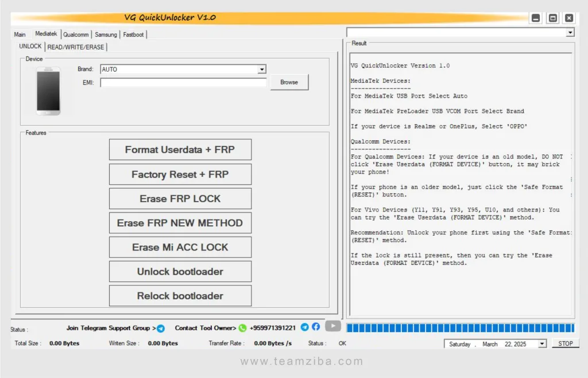Click Erase FRP LOCK button
This screenshot has height=378, width=588.
pyautogui.click(x=180, y=198)
